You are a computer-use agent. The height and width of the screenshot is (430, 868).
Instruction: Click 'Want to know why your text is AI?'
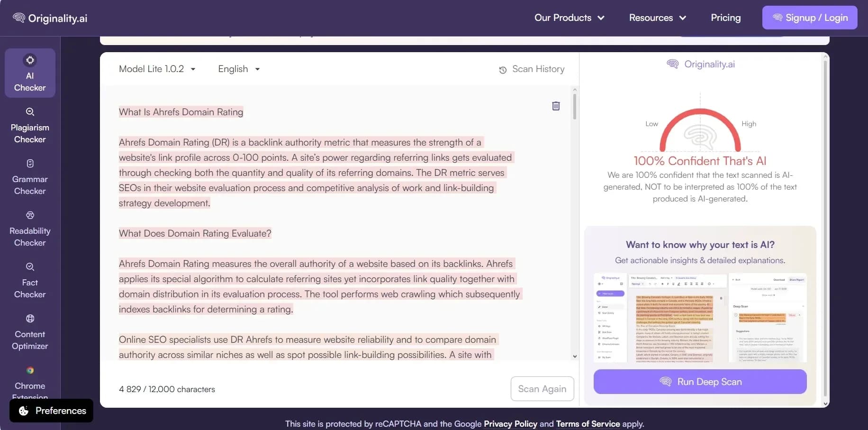pos(700,245)
